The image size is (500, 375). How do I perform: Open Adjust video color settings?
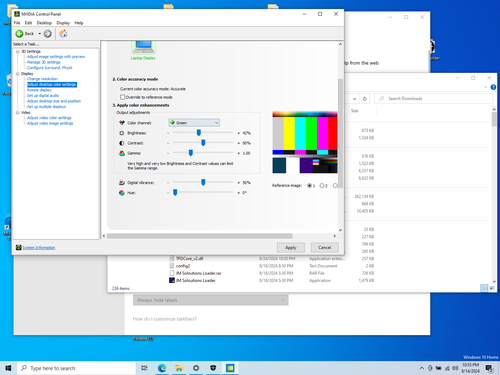pyautogui.click(x=49, y=118)
